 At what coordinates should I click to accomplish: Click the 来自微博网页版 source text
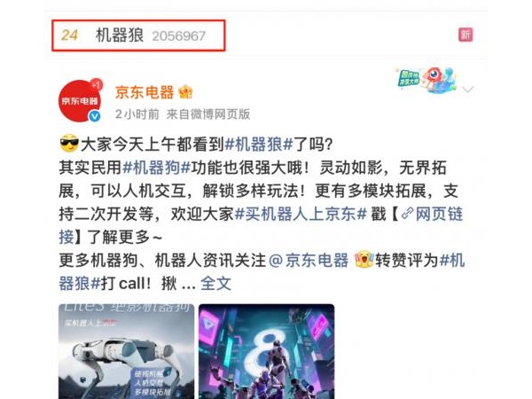click(208, 114)
